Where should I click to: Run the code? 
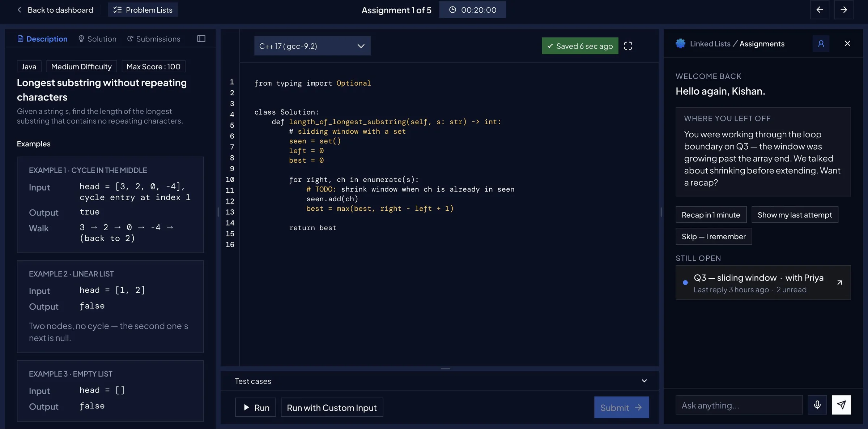[255, 408]
